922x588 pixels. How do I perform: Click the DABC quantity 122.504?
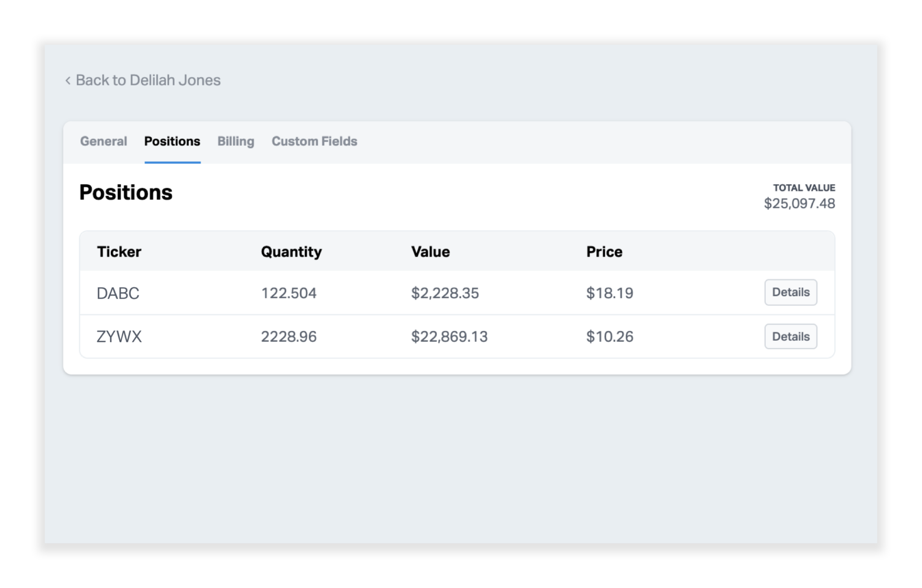pyautogui.click(x=289, y=293)
